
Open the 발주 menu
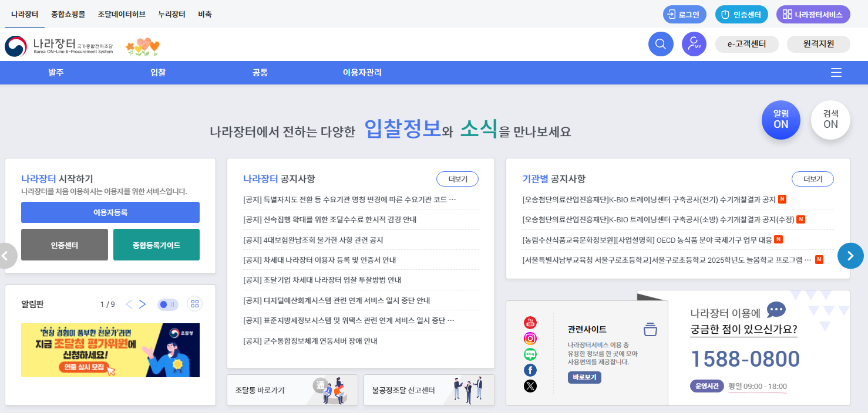pos(56,73)
